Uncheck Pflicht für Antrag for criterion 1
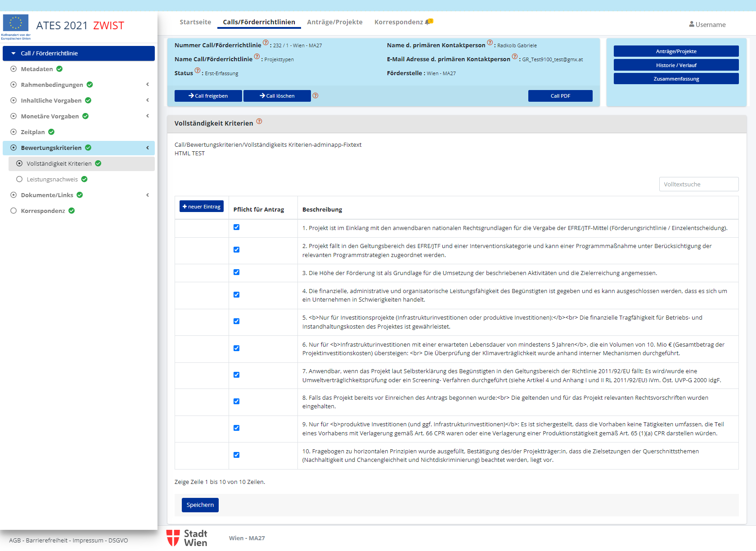Viewport: 756px width, 551px height. pos(236,227)
